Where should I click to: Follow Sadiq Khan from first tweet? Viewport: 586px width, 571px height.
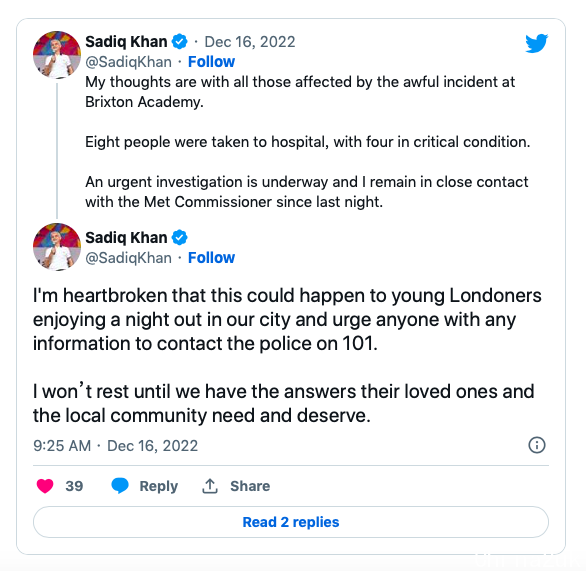[x=211, y=62]
